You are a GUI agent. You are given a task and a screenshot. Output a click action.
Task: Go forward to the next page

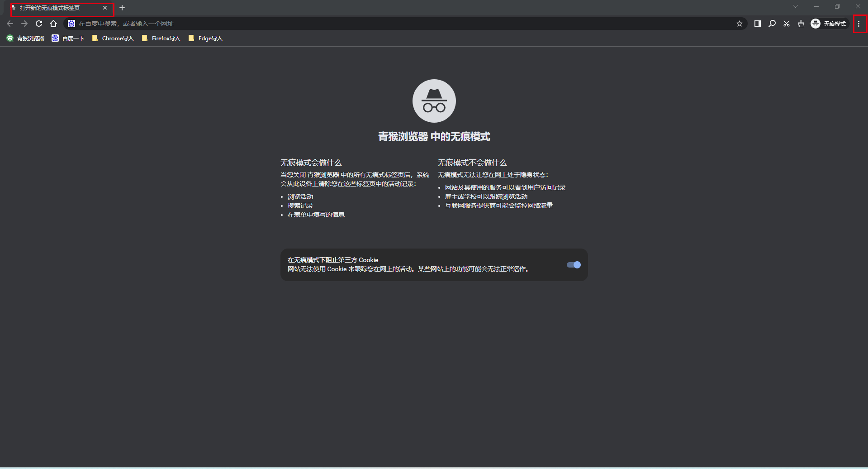click(x=24, y=24)
